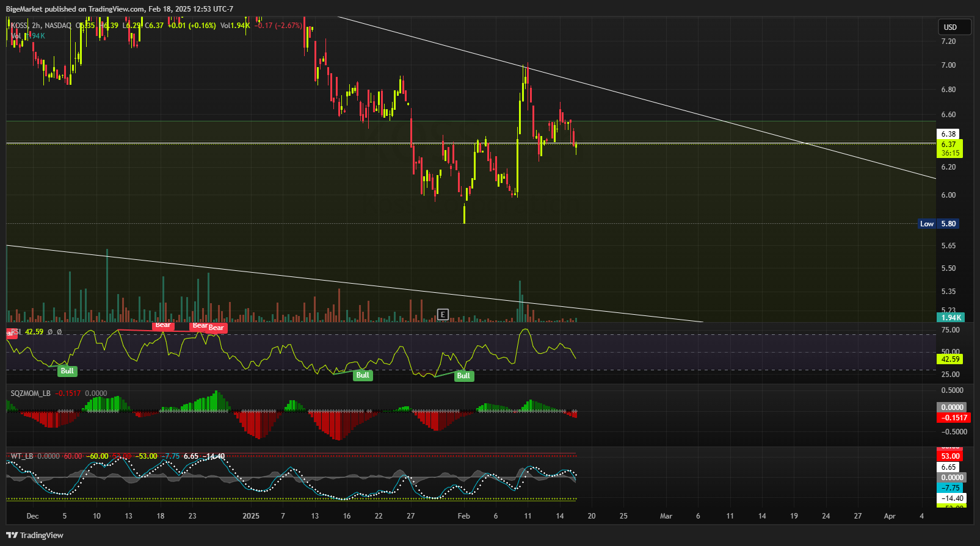Click the 'Feb' date on time axis
This screenshot has width=980, height=546.
pyautogui.click(x=464, y=516)
